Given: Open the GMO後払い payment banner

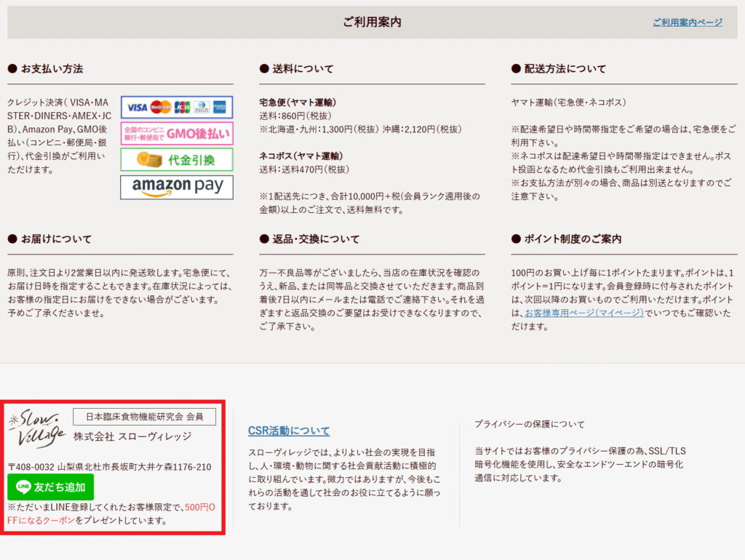Looking at the screenshot, I should tap(176, 134).
